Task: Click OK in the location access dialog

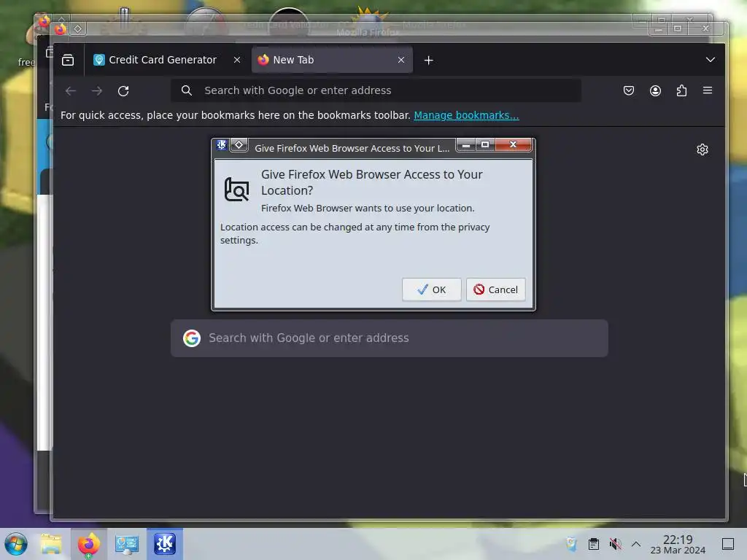Action: pos(432,289)
